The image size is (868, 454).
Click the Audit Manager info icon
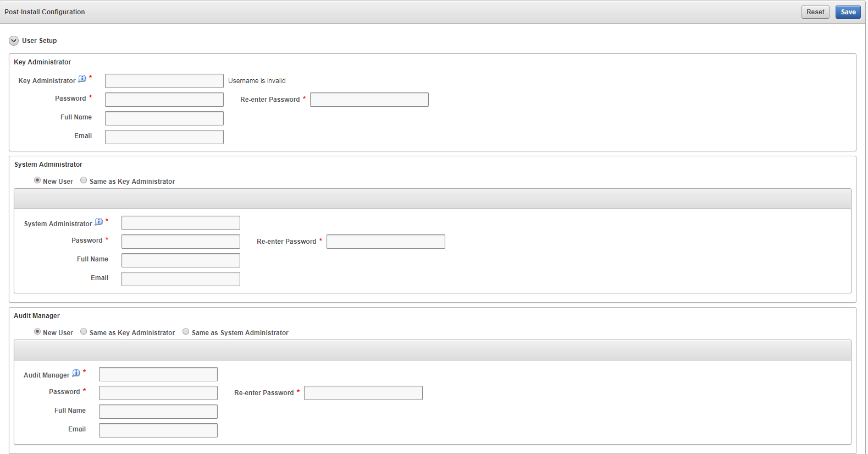tap(76, 373)
